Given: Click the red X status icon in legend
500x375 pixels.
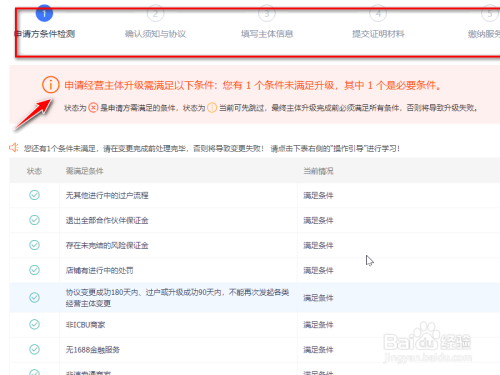Looking at the screenshot, I should (x=93, y=108).
